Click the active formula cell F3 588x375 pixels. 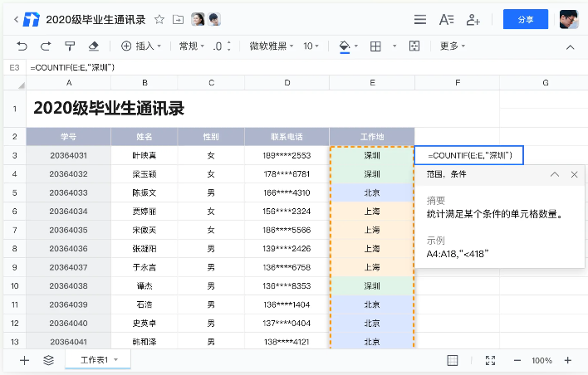coord(468,155)
